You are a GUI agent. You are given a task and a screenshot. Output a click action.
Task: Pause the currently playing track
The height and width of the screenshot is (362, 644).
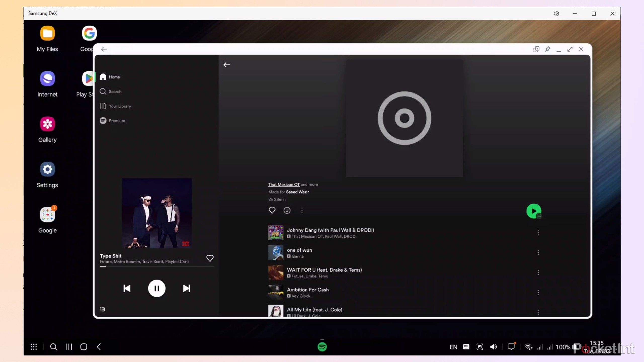pos(156,288)
